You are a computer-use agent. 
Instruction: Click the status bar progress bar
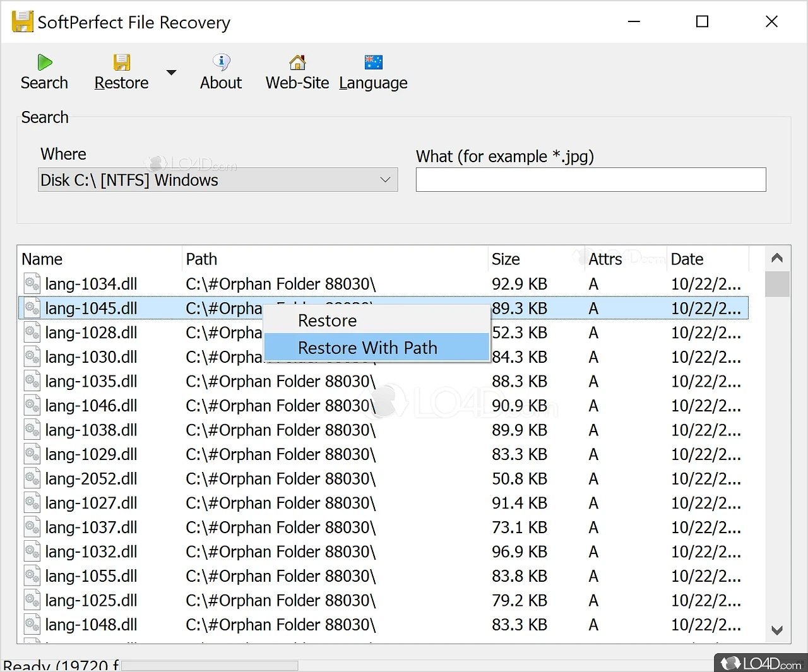click(x=209, y=666)
